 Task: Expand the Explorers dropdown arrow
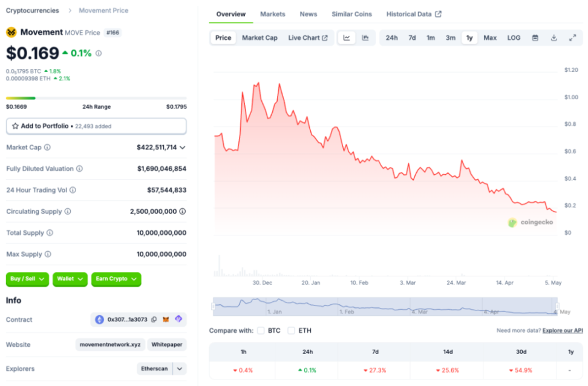pos(180,368)
